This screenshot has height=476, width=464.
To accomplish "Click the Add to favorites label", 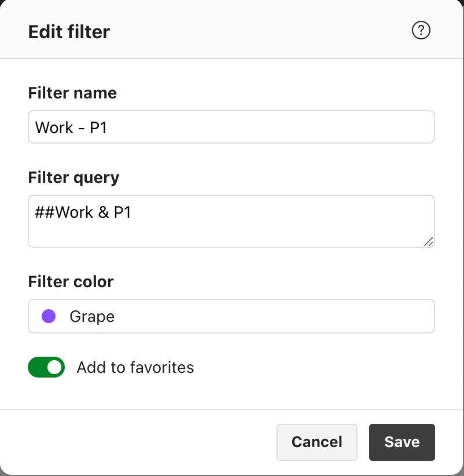I will pyautogui.click(x=135, y=367).
